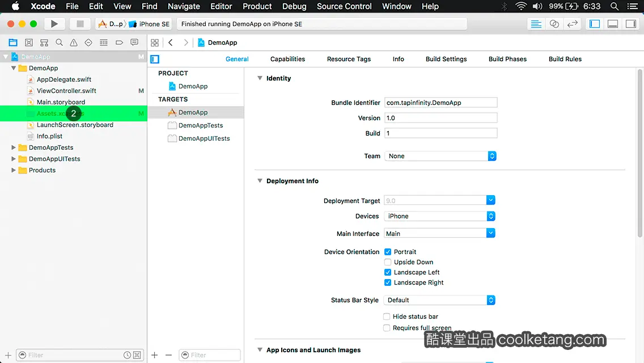Viewport: 644px width, 363px height.
Task: Open the Debug navigator
Action: [104, 43]
